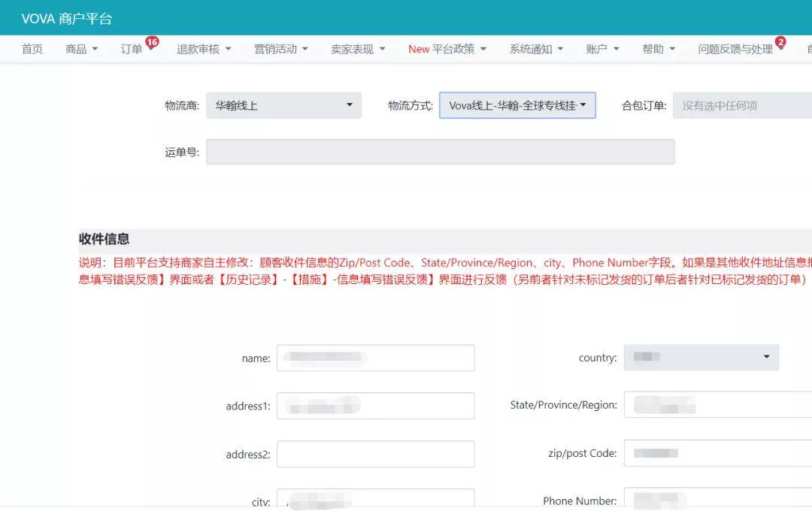Open the 合包订单 combined order selector
This screenshot has height=511, width=812.
[742, 105]
